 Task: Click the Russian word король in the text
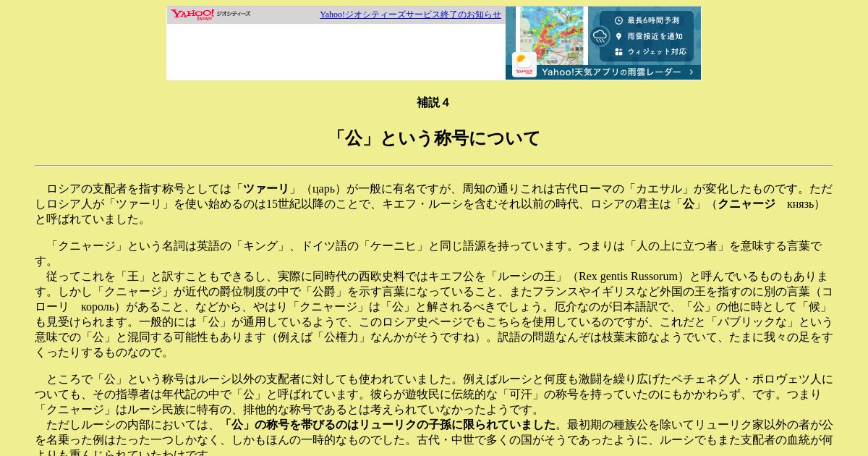pos(98,307)
